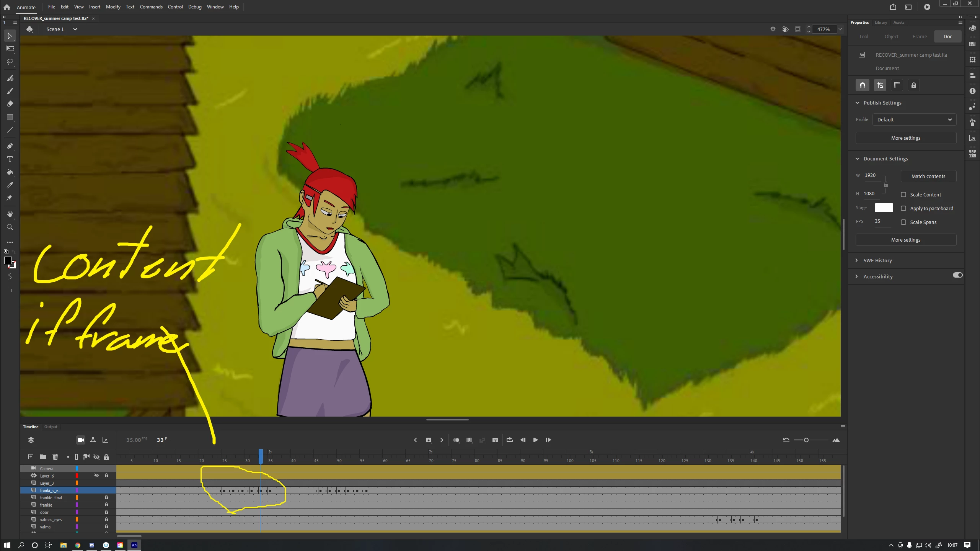Select the frankie_final layer
This screenshot has height=551, width=980.
[x=51, y=497]
